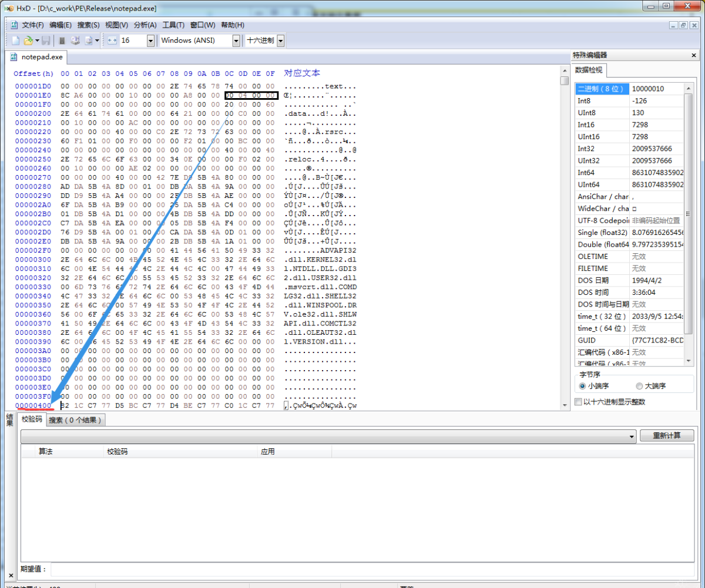Select the UInt8 data inspector row

[629, 112]
